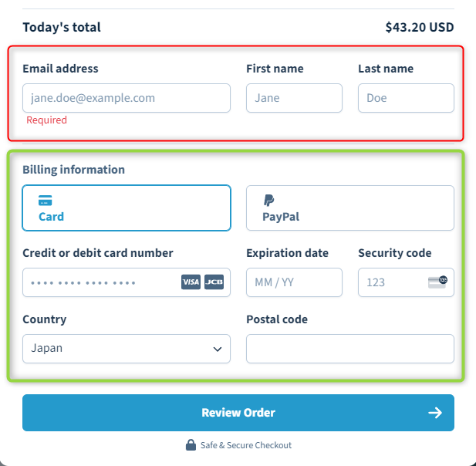Focus the Email address field
476x466 pixels.
click(127, 98)
